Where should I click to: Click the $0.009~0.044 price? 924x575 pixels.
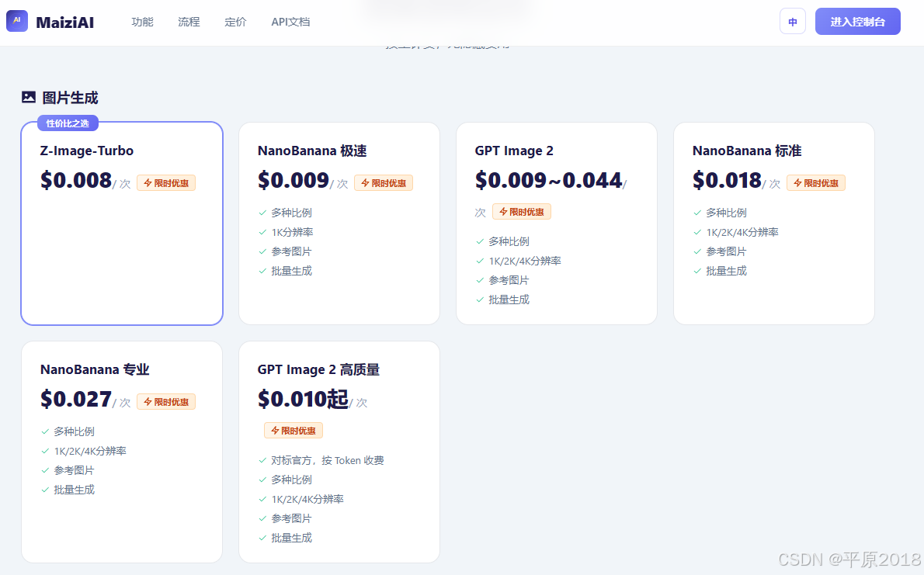[x=549, y=180]
